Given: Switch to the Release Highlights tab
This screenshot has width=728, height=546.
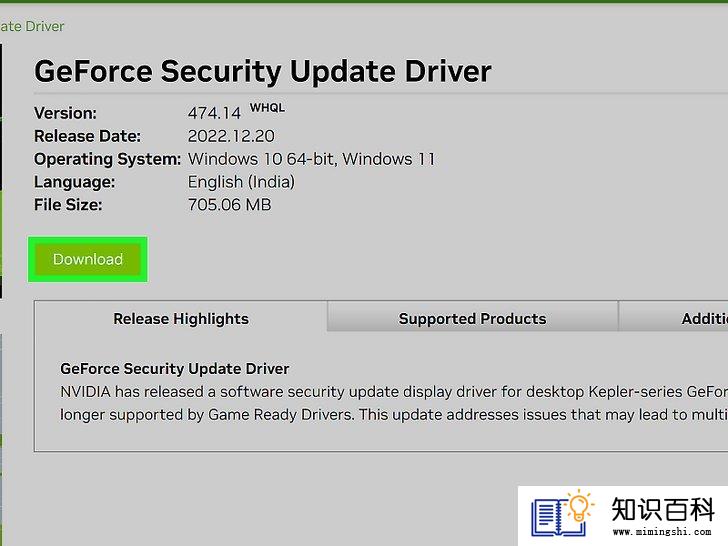Looking at the screenshot, I should point(181,318).
